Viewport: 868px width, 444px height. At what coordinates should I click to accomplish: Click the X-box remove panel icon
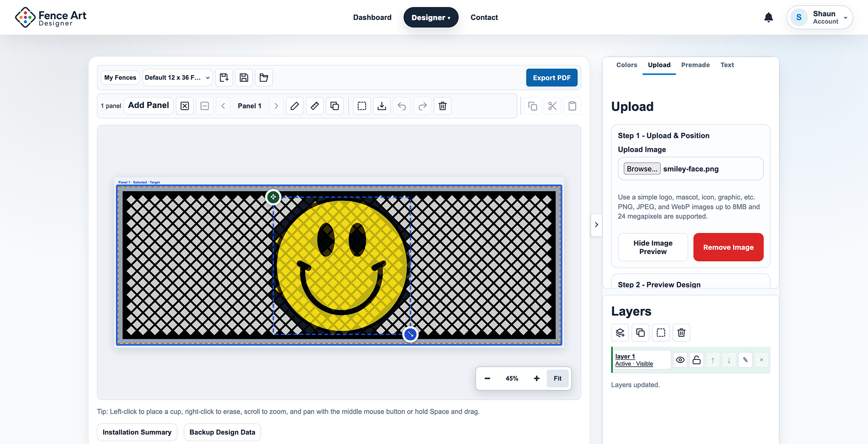pos(185,106)
